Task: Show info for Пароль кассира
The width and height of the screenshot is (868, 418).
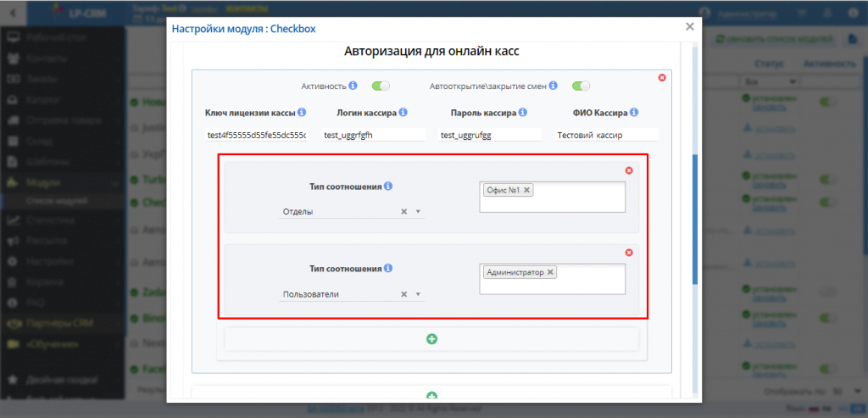Action: pos(521,113)
